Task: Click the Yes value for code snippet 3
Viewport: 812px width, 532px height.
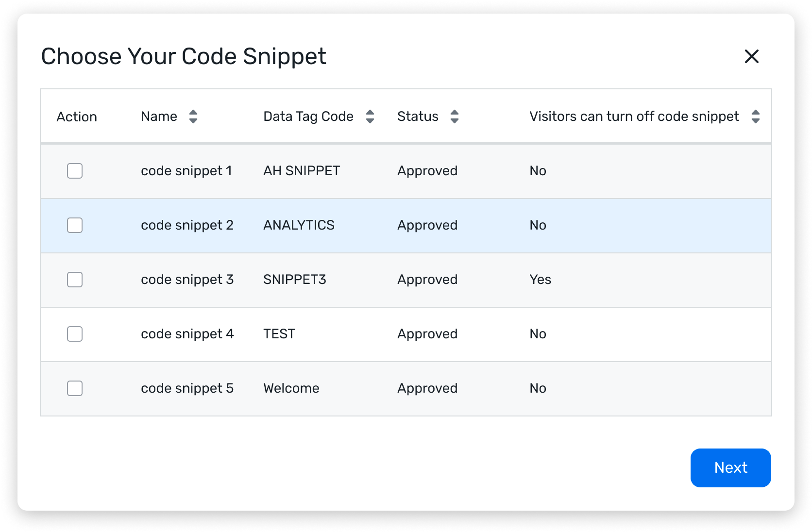Action: pos(540,280)
